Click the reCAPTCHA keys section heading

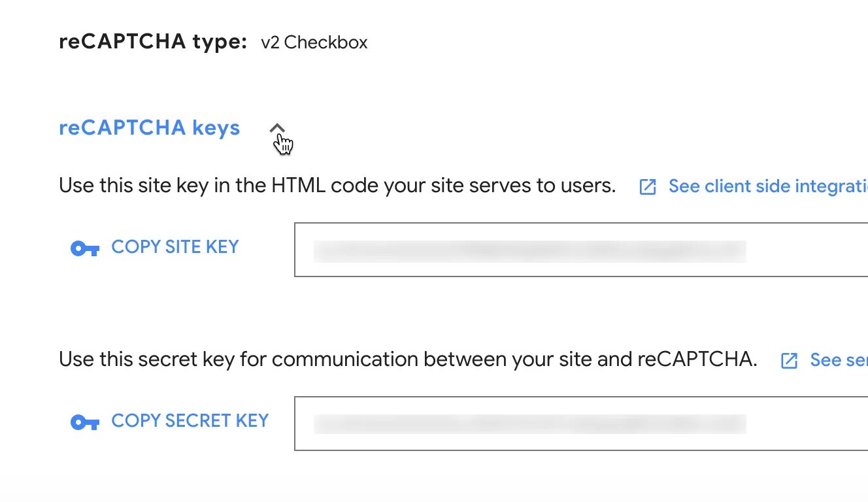pos(150,127)
